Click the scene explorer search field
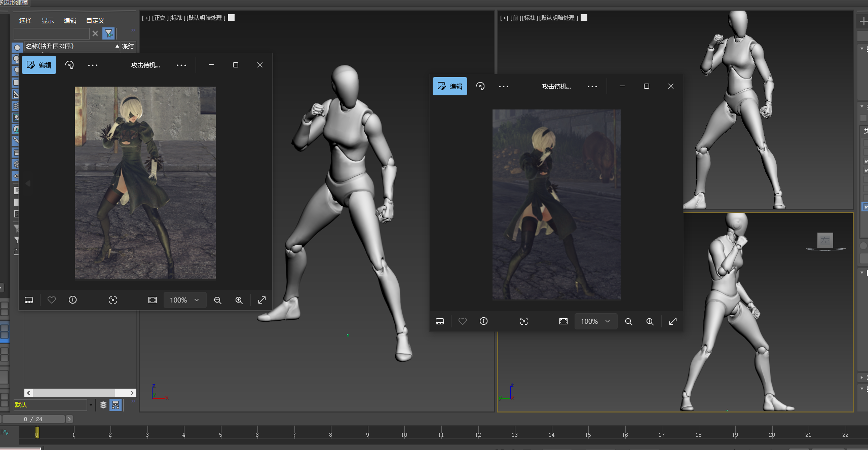The width and height of the screenshot is (868, 450). [51, 33]
